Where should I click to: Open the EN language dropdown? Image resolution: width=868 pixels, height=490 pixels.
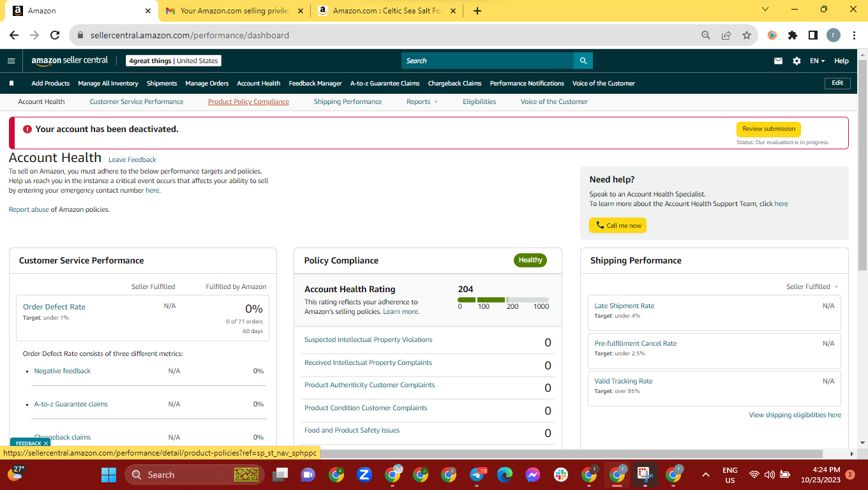coord(817,61)
